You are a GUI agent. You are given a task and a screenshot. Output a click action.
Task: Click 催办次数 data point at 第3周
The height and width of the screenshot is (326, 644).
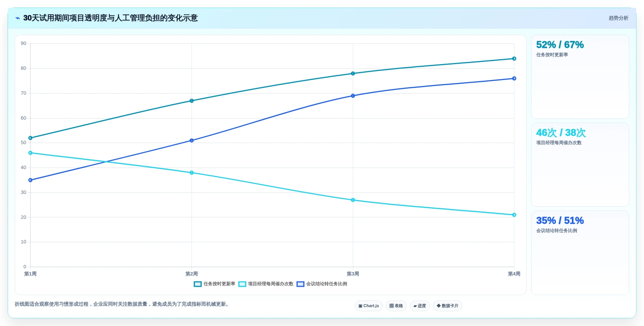tap(353, 200)
